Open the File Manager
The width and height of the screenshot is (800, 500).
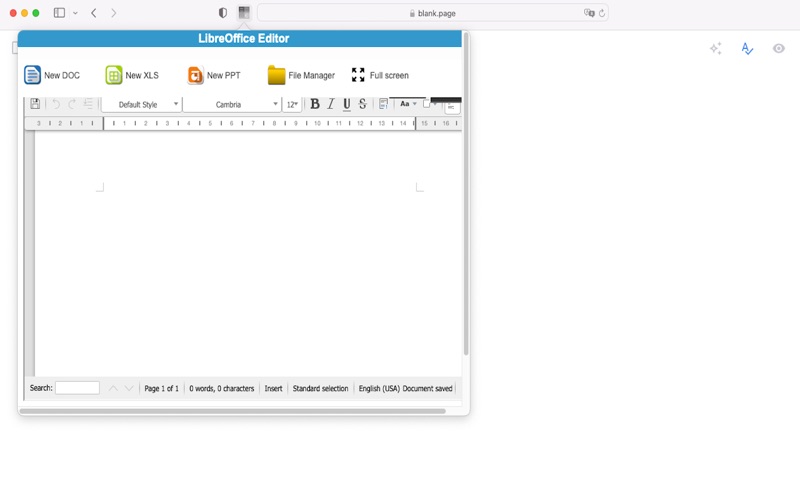coord(301,75)
